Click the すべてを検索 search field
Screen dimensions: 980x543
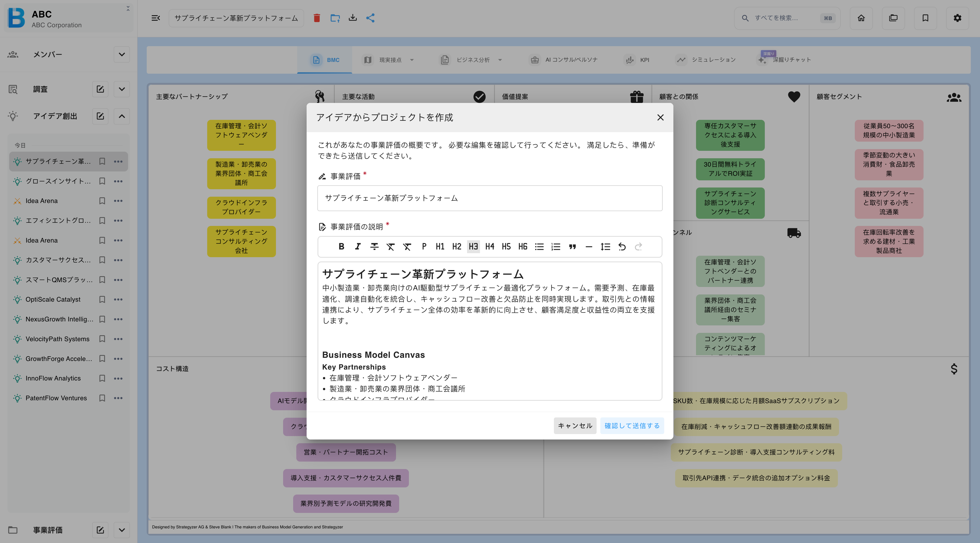(x=787, y=18)
